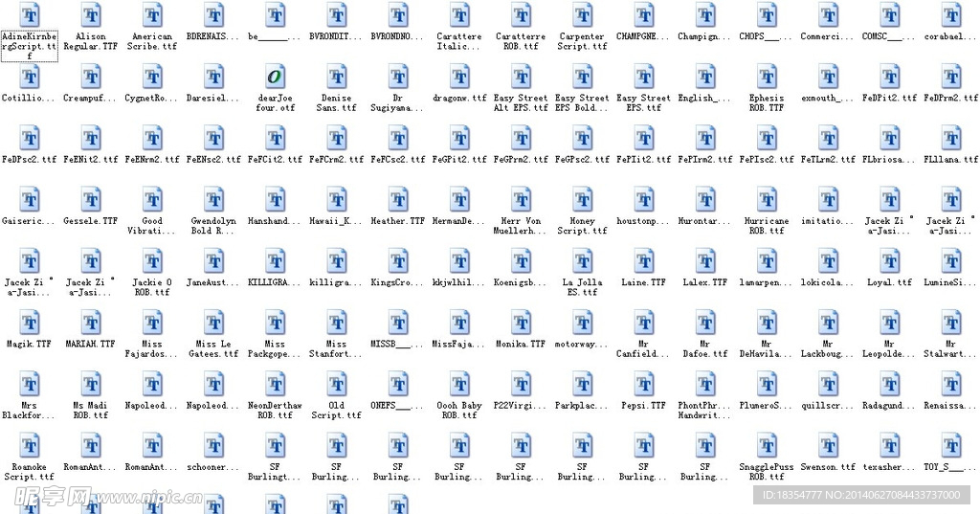The width and height of the screenshot is (980, 514).
Task: Click the Mrs Blackfor... file name
Action: click(28, 411)
